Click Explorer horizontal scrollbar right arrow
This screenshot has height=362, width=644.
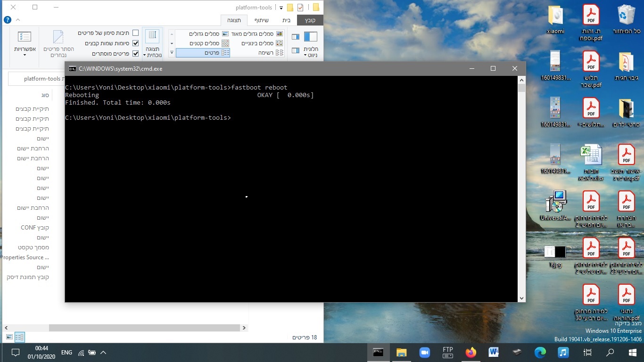pyautogui.click(x=244, y=328)
